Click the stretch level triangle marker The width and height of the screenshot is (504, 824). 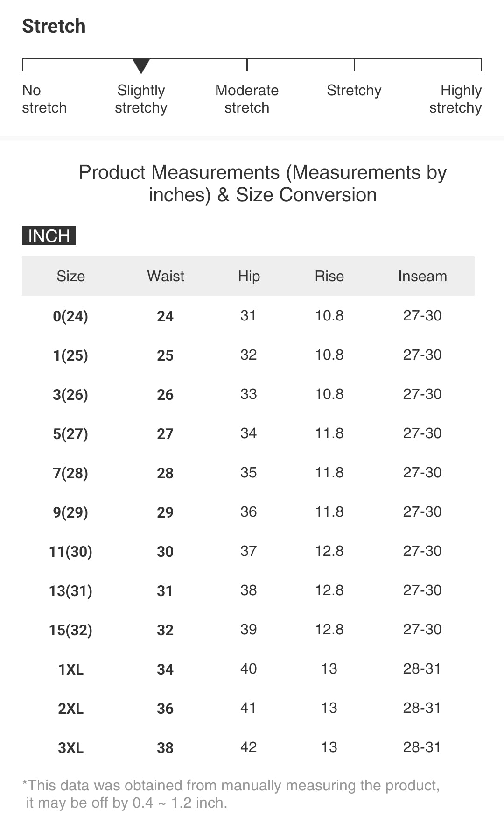point(141,65)
